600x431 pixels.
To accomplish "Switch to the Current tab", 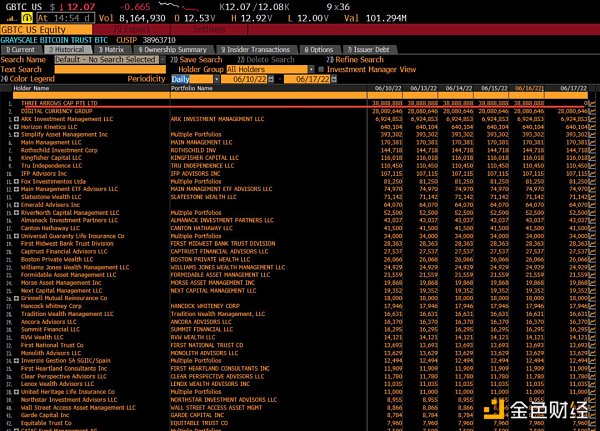I will point(21,50).
